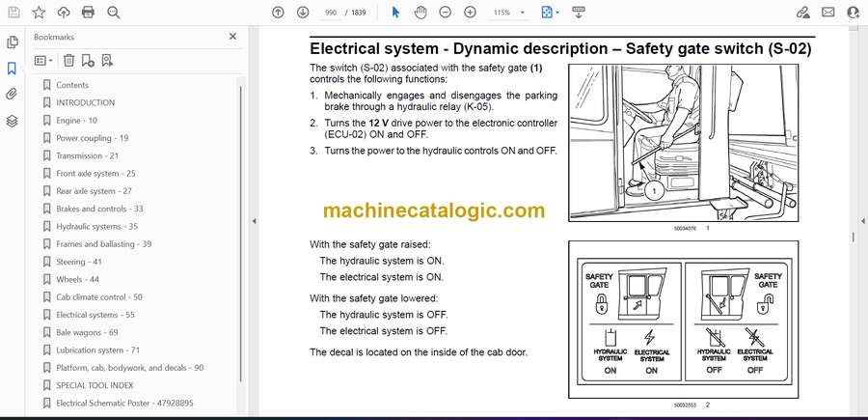The height and width of the screenshot is (420, 868).
Task: Open the layers panel
Action: [x=12, y=121]
